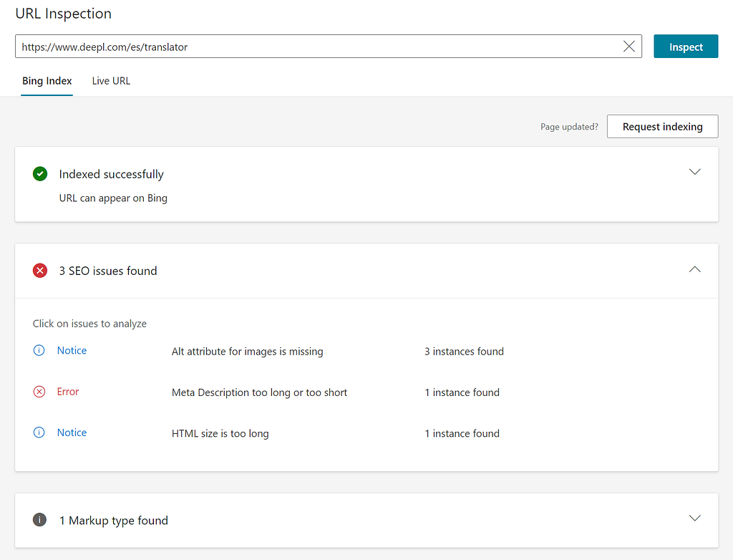The width and height of the screenshot is (733, 560).
Task: Click 'URL can appear on Bing' text
Action: 113,198
